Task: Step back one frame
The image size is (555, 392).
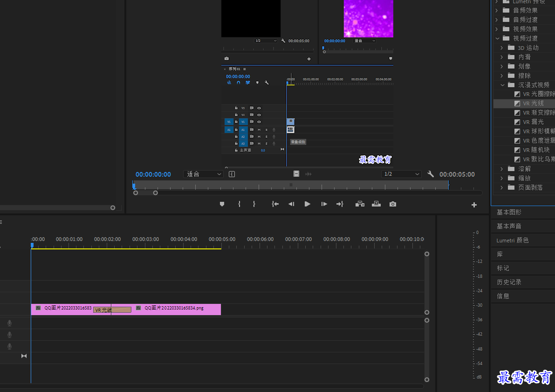Action: [291, 204]
